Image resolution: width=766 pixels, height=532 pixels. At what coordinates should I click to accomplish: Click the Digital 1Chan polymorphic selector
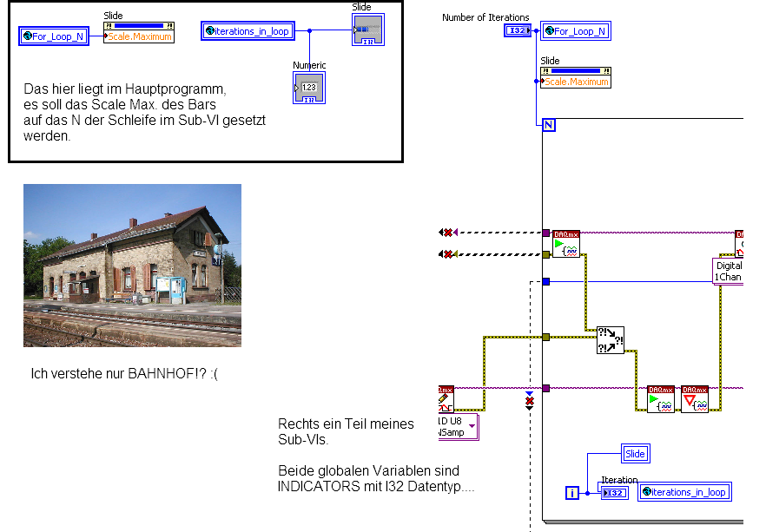tap(728, 271)
